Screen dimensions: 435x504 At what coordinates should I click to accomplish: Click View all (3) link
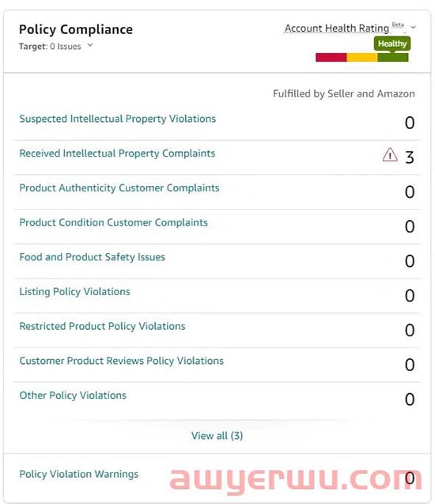(217, 436)
